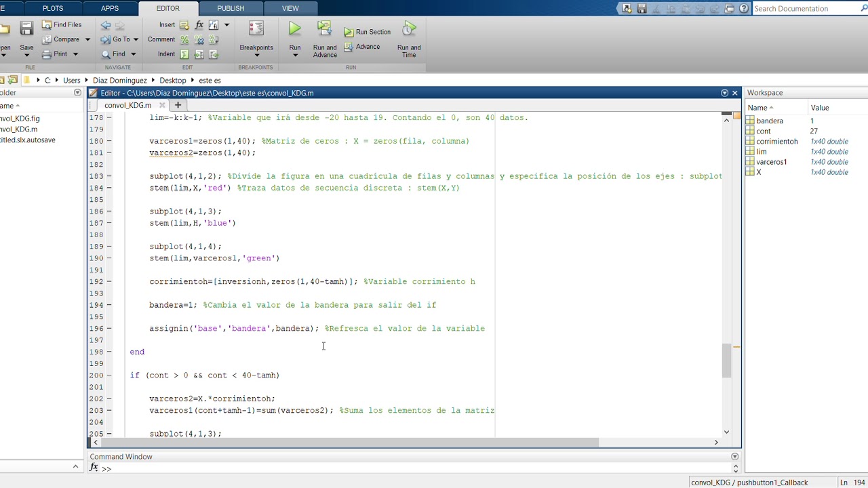Click the browse for folder icon
Image resolution: width=868 pixels, height=488 pixels.
13,79
